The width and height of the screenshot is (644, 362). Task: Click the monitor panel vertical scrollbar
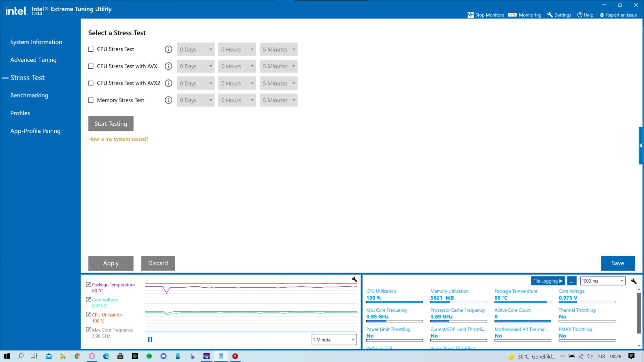click(x=639, y=313)
